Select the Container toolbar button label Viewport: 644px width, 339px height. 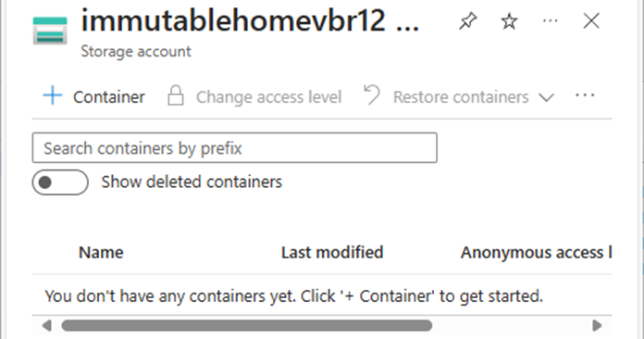coord(109,97)
